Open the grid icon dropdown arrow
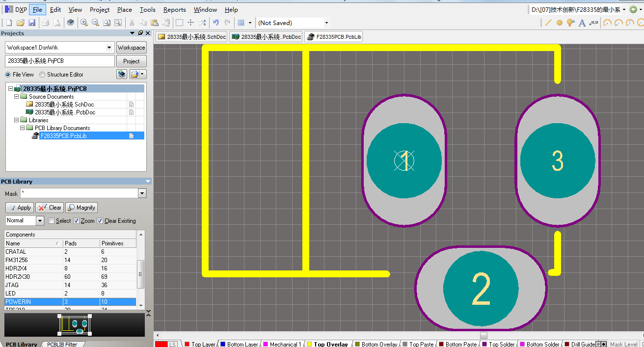The image size is (644, 347). pos(250,23)
